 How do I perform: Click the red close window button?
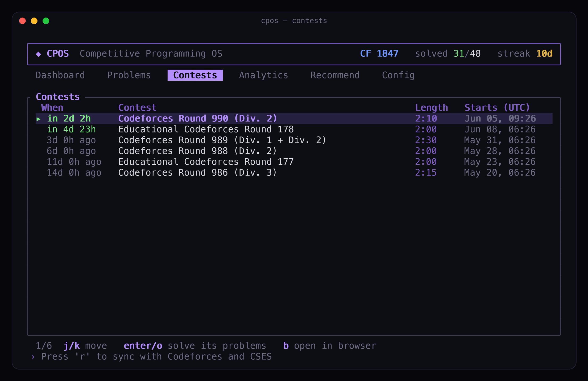(22, 21)
